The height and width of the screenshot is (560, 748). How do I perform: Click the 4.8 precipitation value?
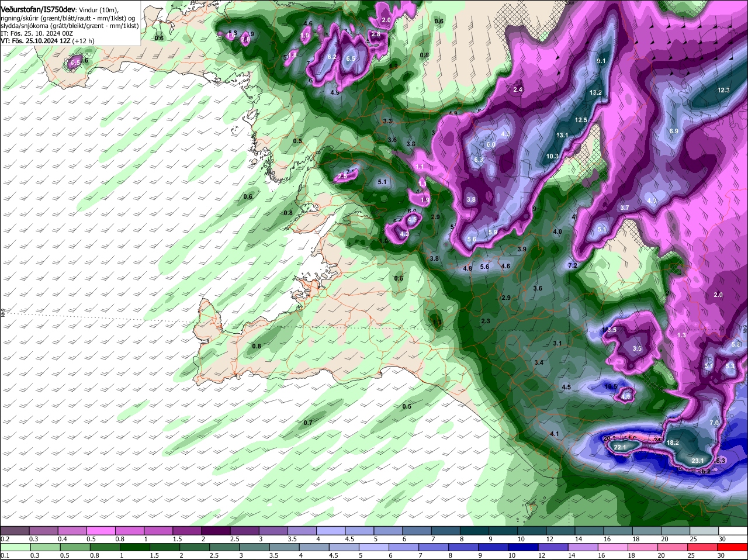pyautogui.click(x=467, y=268)
